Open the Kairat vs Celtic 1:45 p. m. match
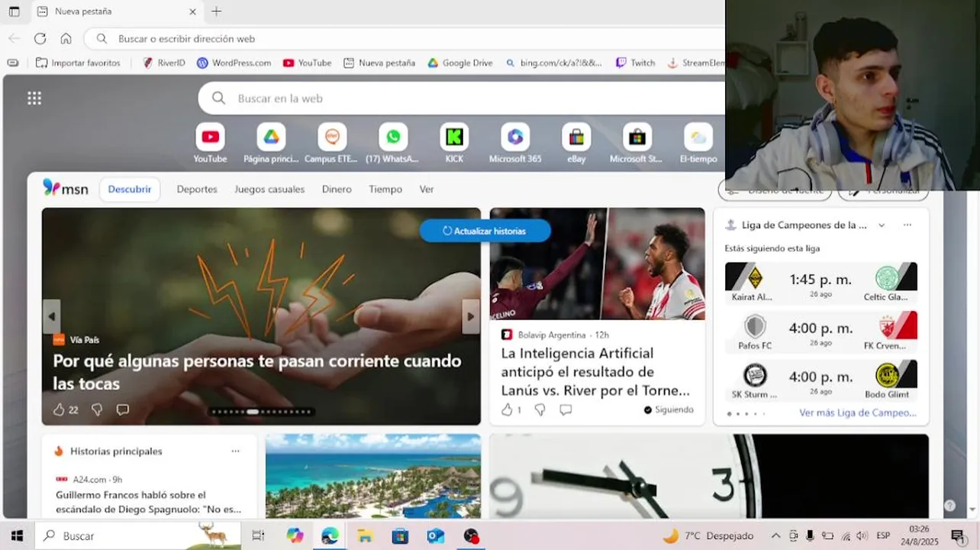The height and width of the screenshot is (550, 980). coord(821,283)
